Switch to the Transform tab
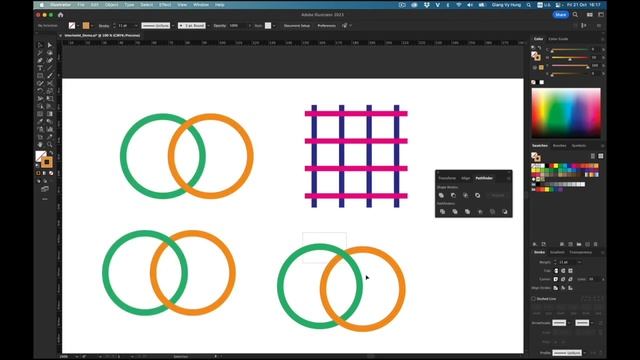This screenshot has width=640, height=360. (447, 178)
